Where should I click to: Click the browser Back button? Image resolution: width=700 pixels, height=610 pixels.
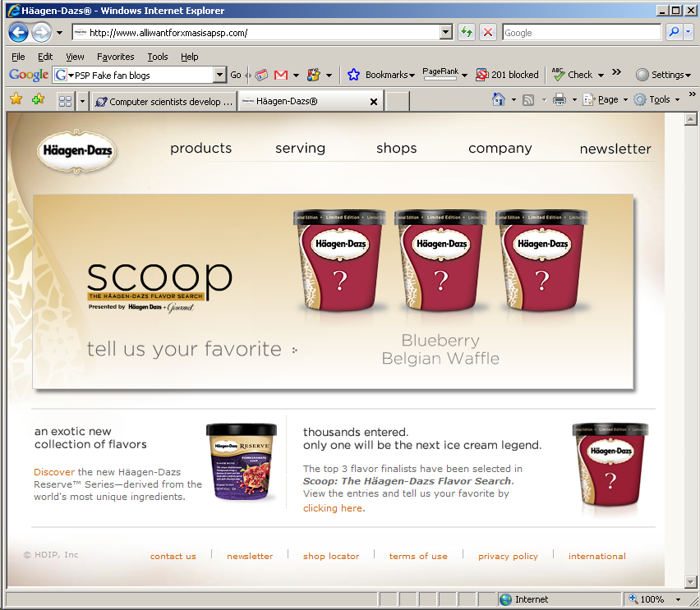tap(18, 32)
